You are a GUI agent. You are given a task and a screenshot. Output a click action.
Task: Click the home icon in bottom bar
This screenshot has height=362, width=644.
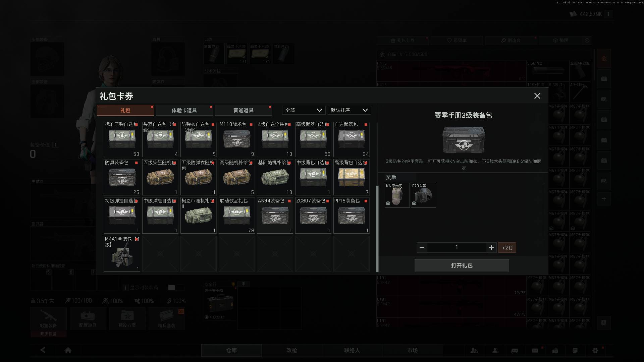[x=68, y=350]
